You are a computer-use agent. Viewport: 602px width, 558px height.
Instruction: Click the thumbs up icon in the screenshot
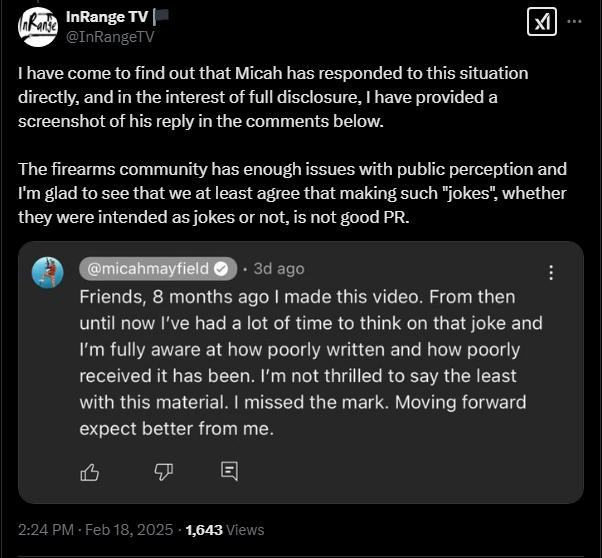[x=89, y=472]
